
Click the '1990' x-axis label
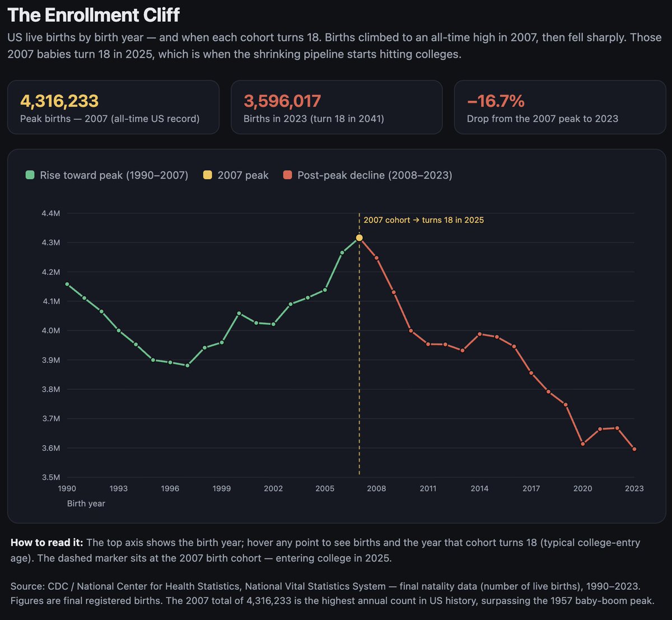pyautogui.click(x=67, y=488)
